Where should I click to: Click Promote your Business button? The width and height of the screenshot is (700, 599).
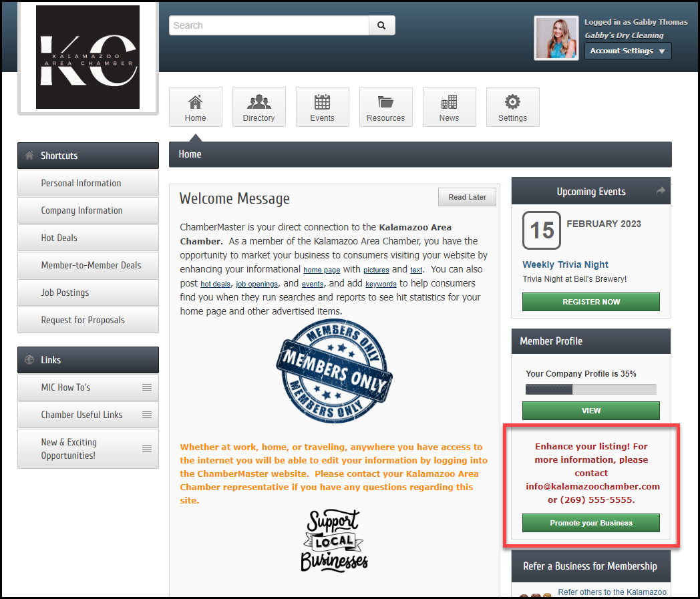[590, 523]
